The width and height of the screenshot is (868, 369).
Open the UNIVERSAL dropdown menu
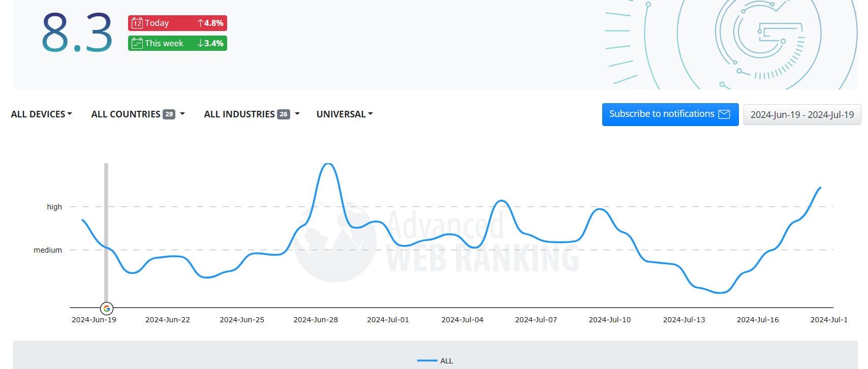point(345,114)
